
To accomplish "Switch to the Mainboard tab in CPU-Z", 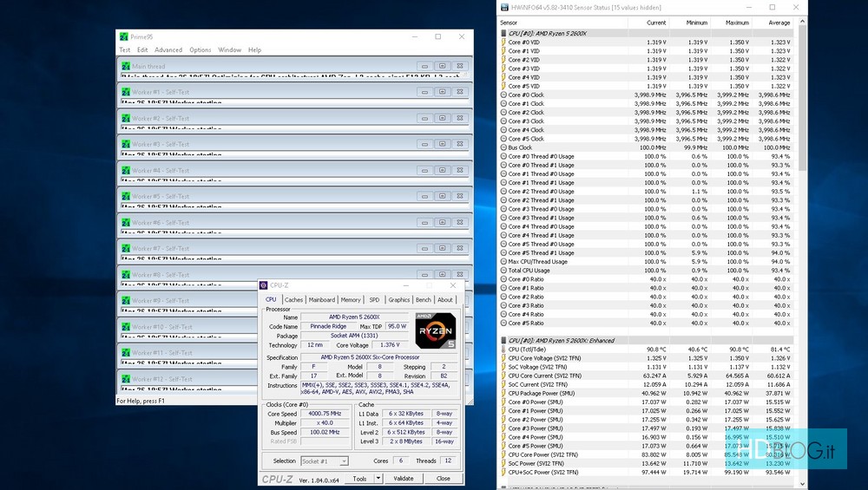I will point(322,300).
